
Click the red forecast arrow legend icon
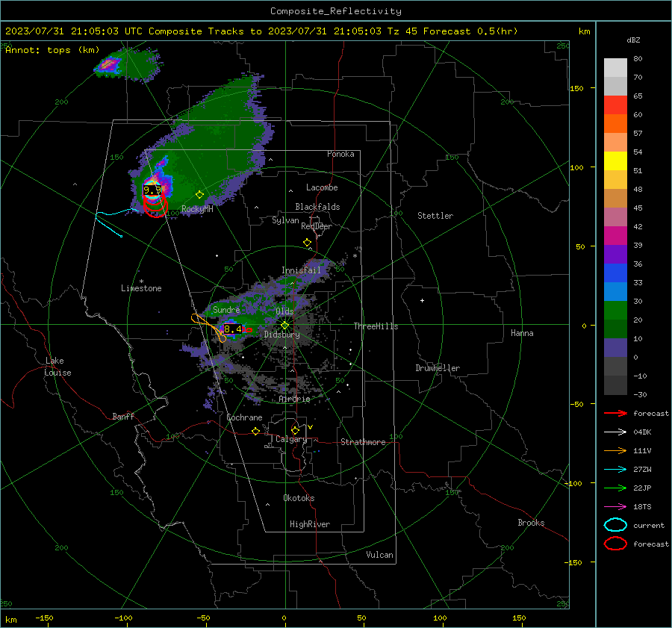(615, 413)
